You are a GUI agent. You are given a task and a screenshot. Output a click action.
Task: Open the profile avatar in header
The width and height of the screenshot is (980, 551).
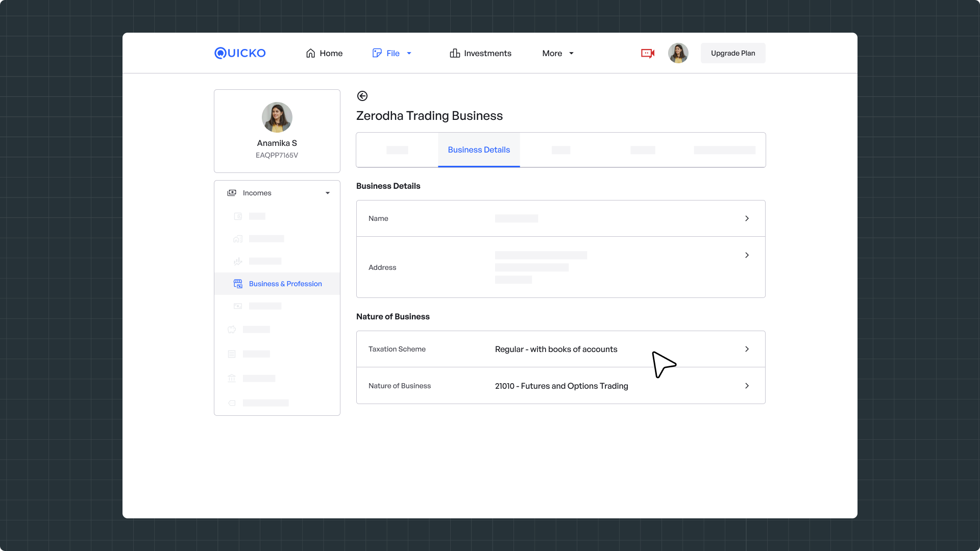pyautogui.click(x=678, y=53)
